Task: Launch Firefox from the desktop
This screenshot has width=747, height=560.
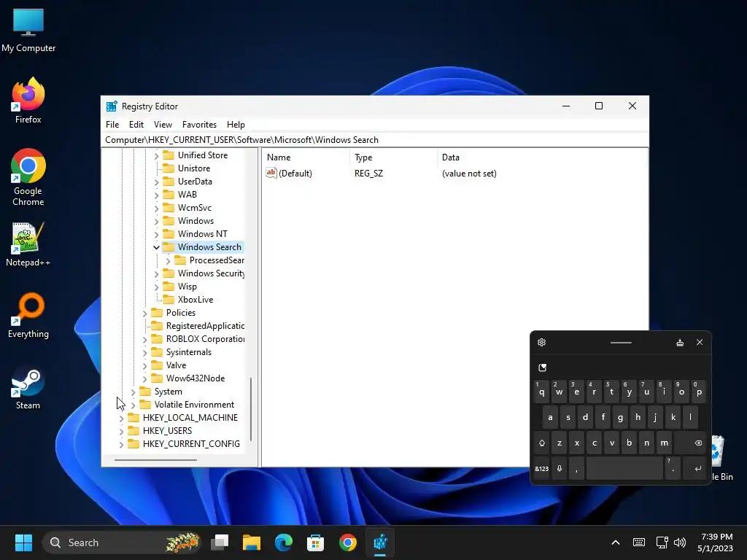Action: pos(28,101)
